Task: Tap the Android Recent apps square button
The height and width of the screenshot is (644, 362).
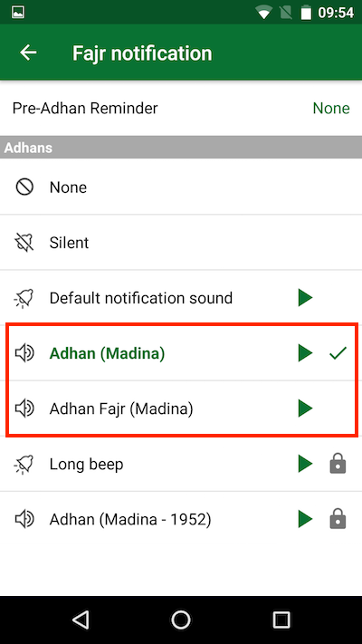Action: [x=281, y=620]
